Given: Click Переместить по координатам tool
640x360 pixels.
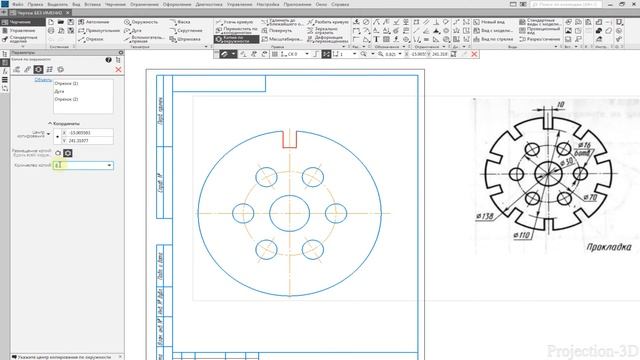Looking at the screenshot, I should tap(236, 31).
